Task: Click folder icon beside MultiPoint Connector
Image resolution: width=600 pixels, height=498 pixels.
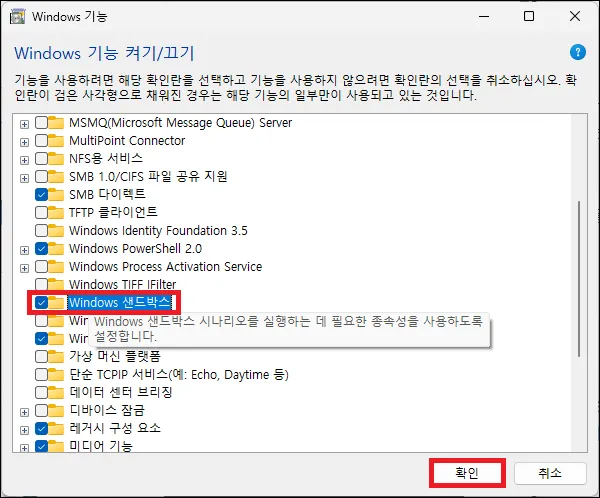Action: pyautogui.click(x=56, y=140)
